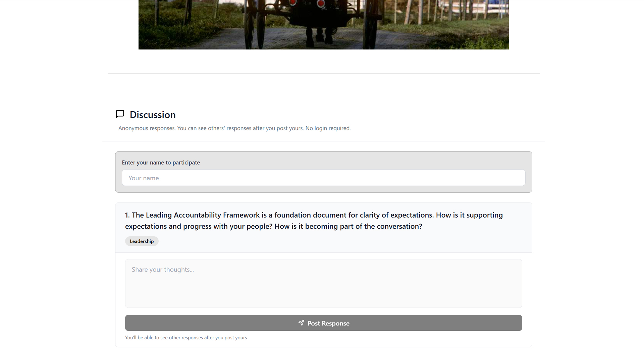Click the right red tail light on carriage
Screen dimensions: 644x362
coord(321,4)
